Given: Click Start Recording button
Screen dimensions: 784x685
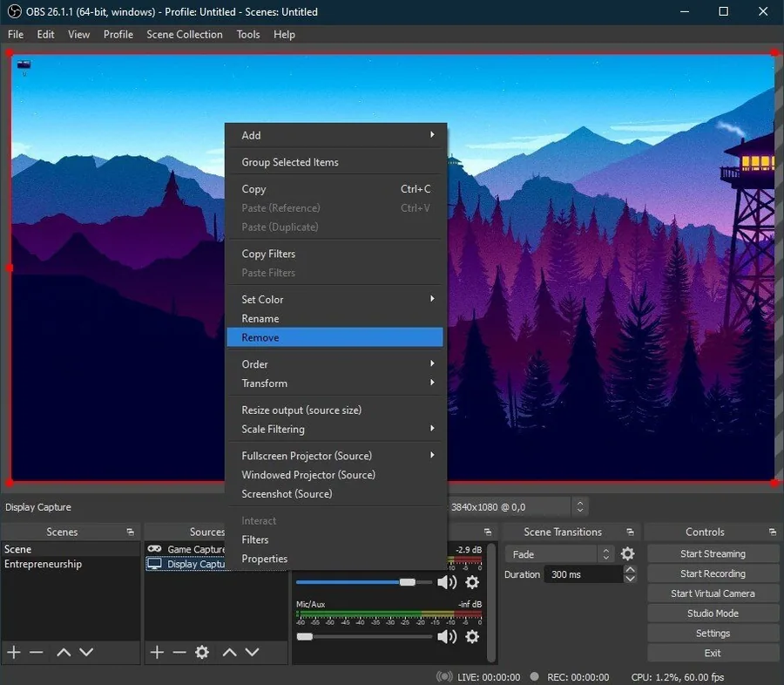Looking at the screenshot, I should 713,573.
